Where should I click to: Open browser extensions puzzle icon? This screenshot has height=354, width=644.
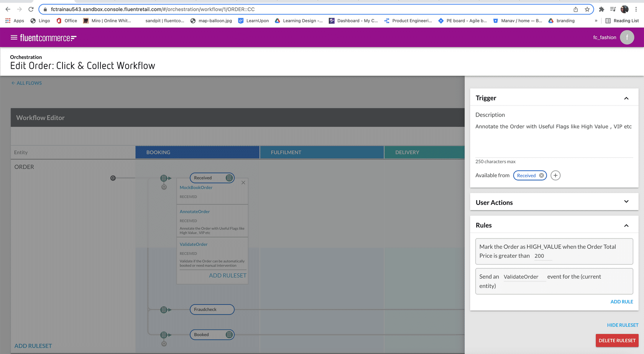pyautogui.click(x=601, y=10)
